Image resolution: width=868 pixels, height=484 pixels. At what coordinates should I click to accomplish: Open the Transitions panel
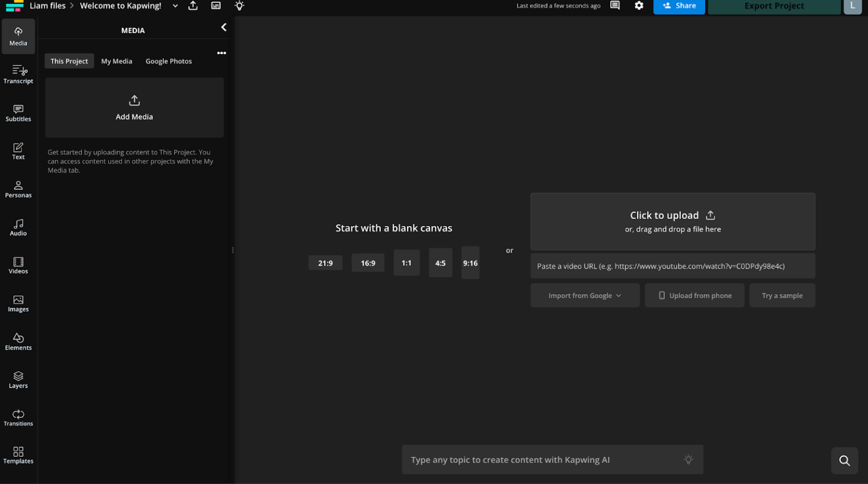tap(18, 418)
